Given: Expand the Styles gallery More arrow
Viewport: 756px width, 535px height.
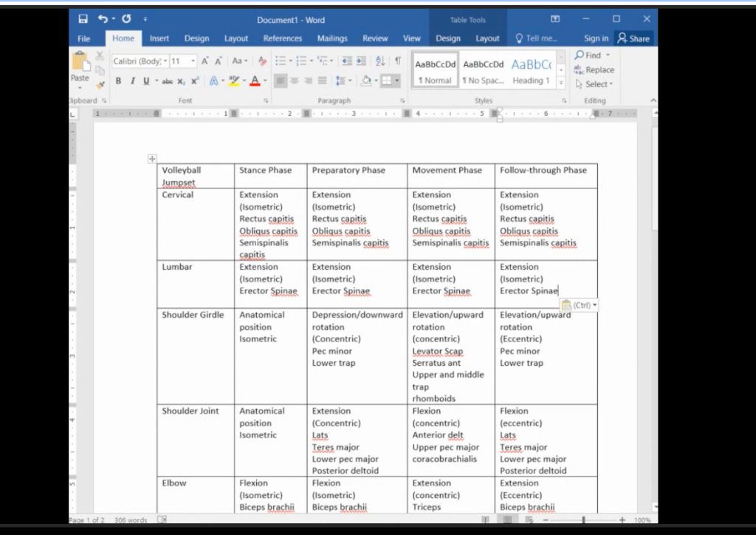Looking at the screenshot, I should click(561, 83).
